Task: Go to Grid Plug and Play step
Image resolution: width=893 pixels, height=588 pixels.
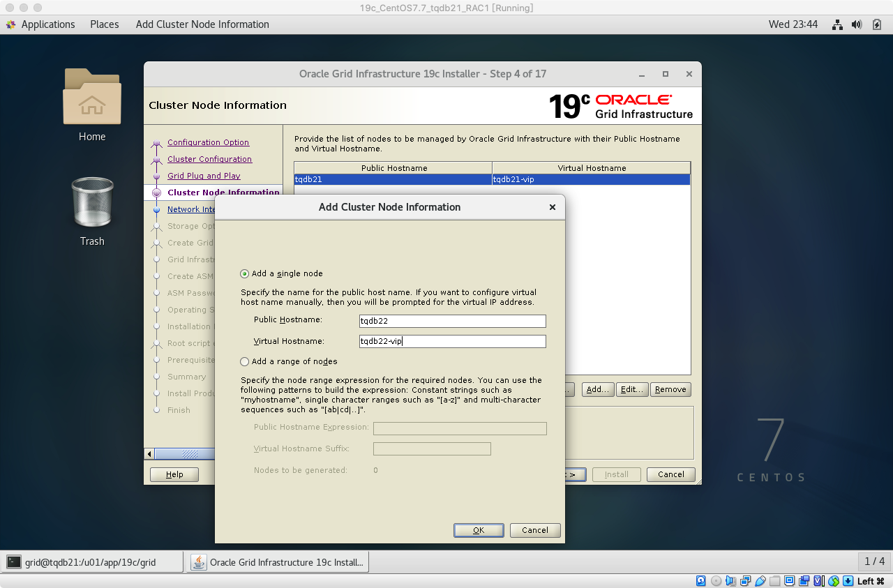Action: [x=204, y=176]
